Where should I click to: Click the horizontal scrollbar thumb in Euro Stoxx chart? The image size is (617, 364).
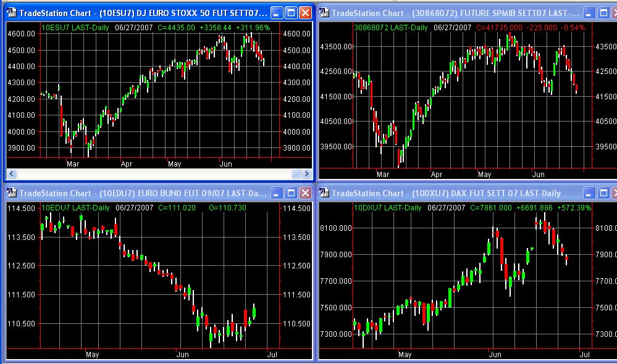point(295,174)
